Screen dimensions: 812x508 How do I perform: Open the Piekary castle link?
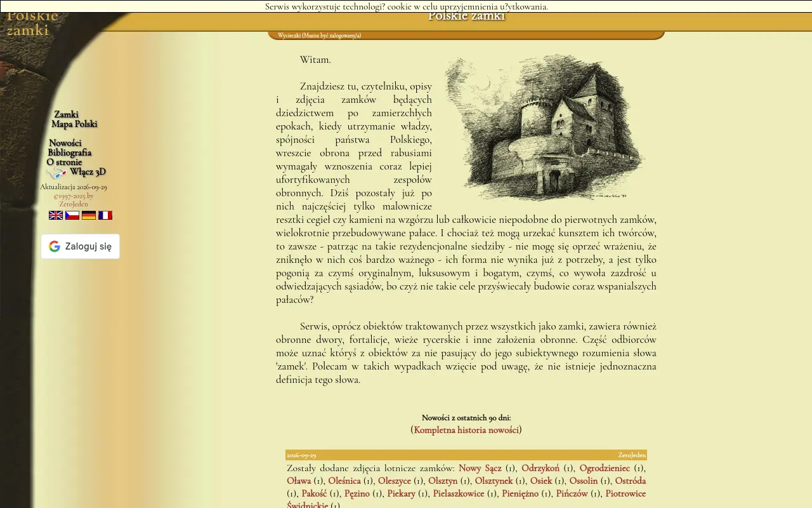402,493
